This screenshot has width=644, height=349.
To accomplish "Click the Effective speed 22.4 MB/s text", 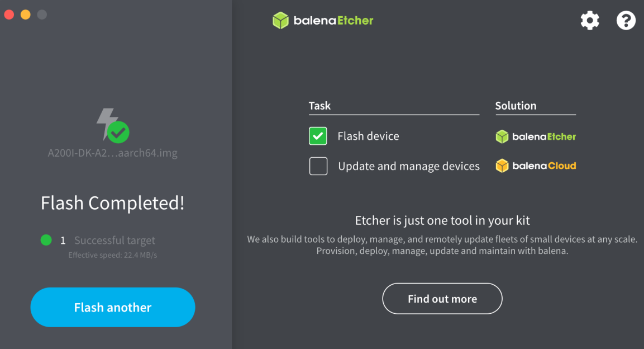I will [112, 255].
